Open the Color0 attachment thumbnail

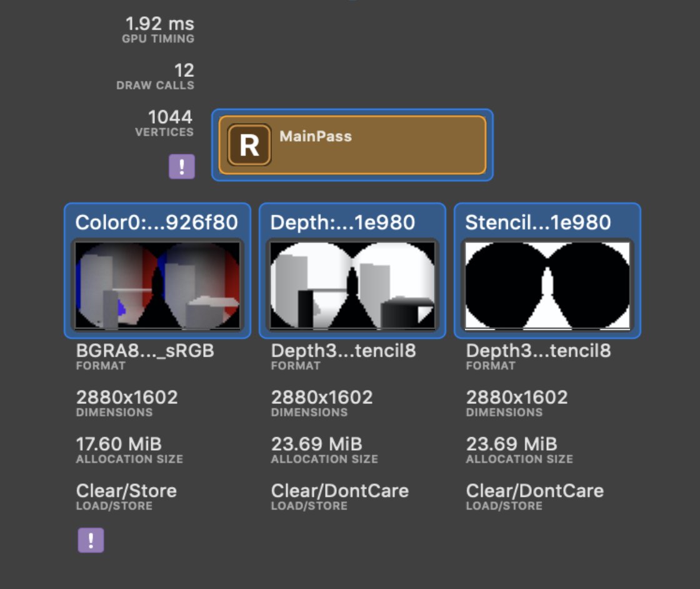(x=157, y=286)
